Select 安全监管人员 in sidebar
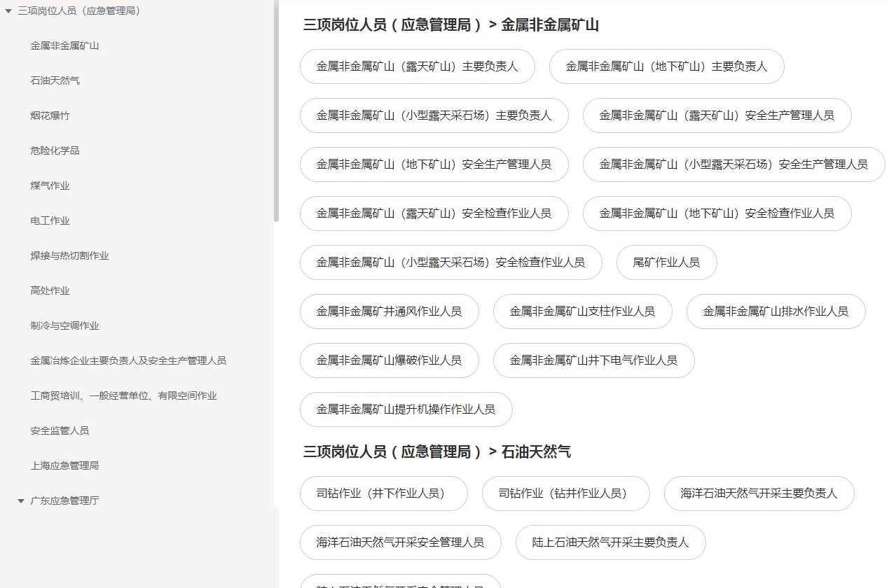Viewport: 889px width, 588px height. coord(60,431)
